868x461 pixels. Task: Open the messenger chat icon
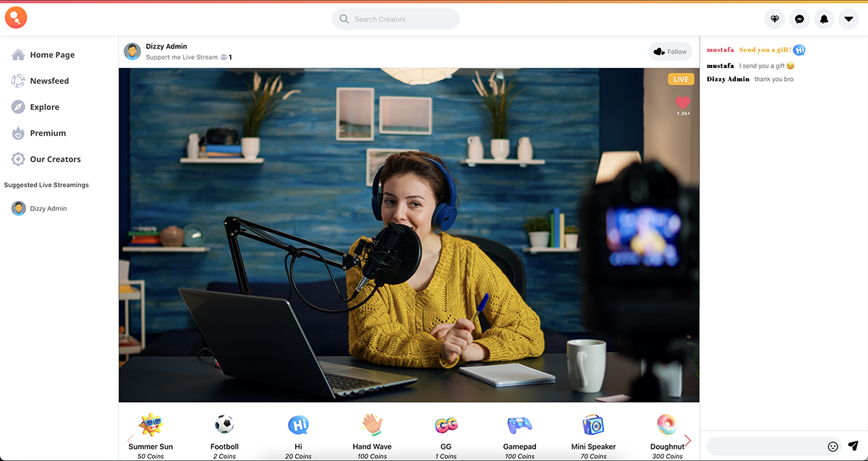pos(799,20)
